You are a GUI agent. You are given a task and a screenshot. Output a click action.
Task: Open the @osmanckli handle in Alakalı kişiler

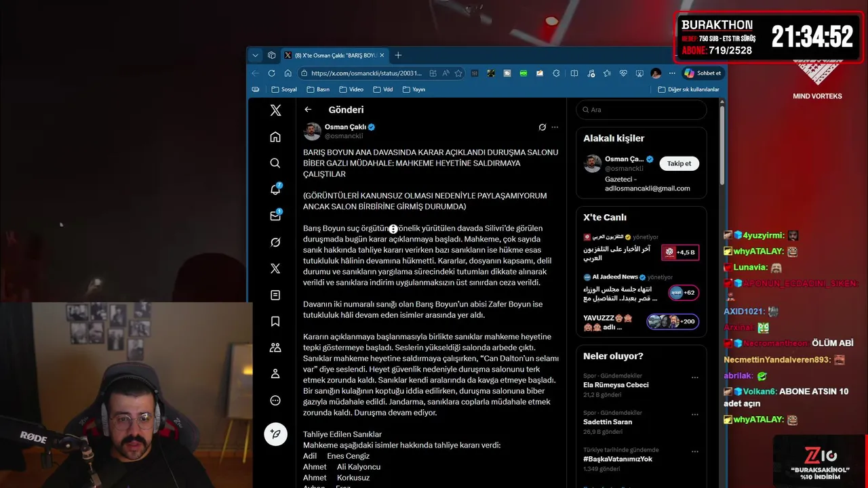[624, 169]
